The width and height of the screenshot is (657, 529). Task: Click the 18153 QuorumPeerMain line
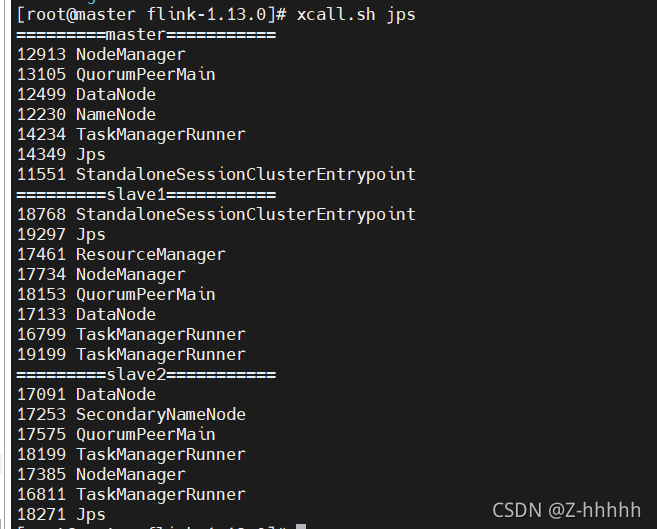[x=116, y=295]
